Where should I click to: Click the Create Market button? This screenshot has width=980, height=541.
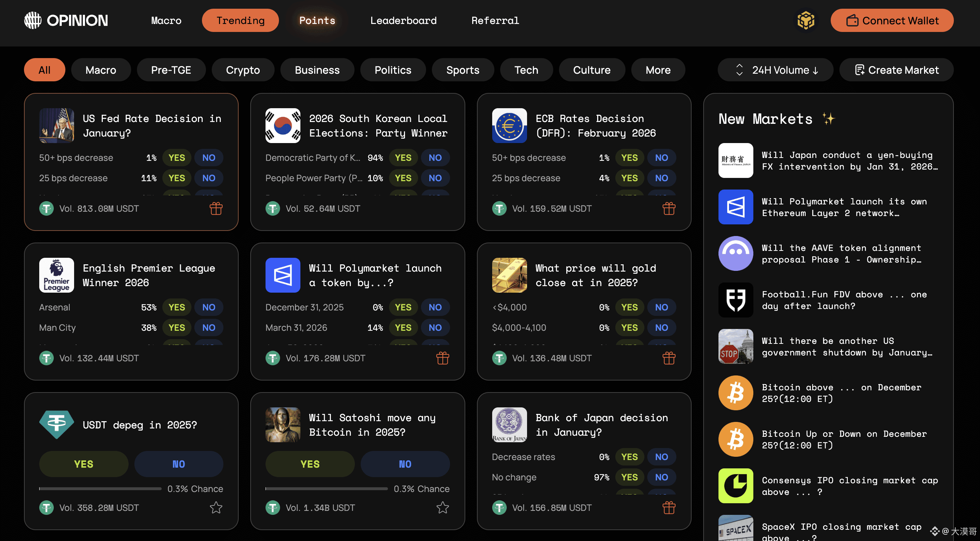[896, 70]
